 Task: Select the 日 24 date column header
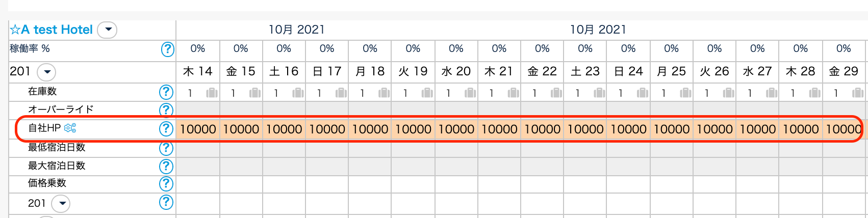pyautogui.click(x=628, y=72)
